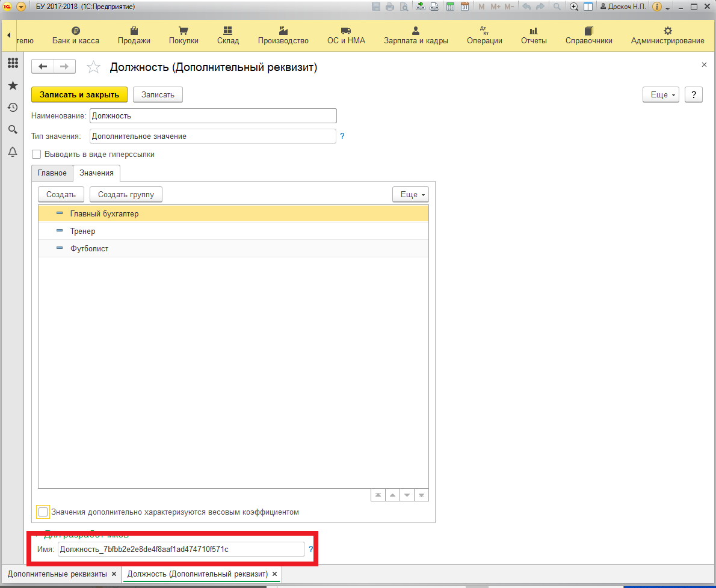Move item down in values list
This screenshot has width=716, height=588.
coord(407,495)
